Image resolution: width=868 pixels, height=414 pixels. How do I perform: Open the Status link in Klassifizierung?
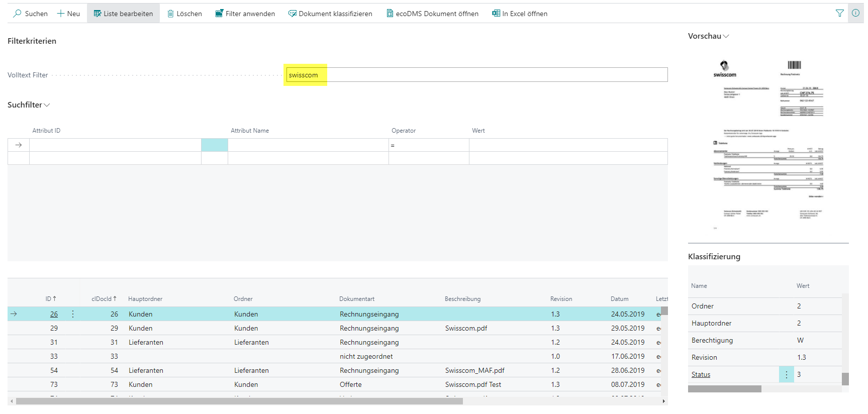coord(701,375)
